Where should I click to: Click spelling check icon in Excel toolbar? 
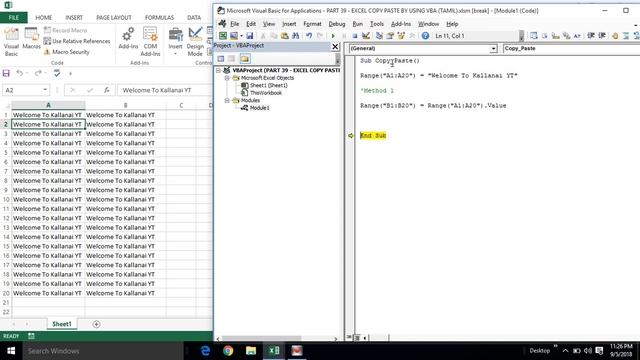[57, 73]
